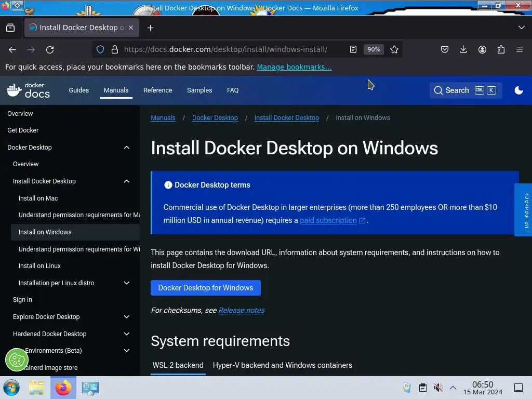This screenshot has height=399, width=532.
Task: Open the Guides nav item
Action: (x=79, y=90)
